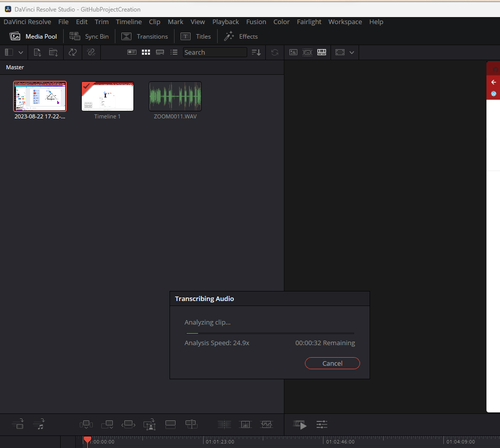This screenshot has width=500, height=448.
Task: Open the View menu
Action: pos(198,22)
